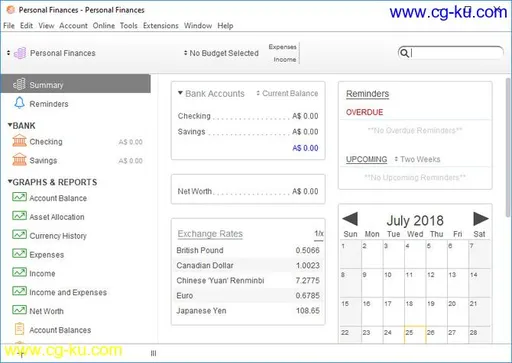This screenshot has width=512, height=363.
Task: Change the Two Weeks upcoming range
Action: pos(417,159)
